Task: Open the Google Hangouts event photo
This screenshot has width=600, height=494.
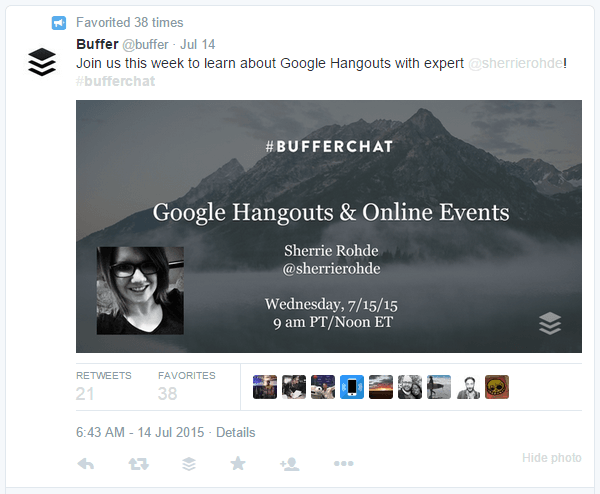Action: (x=329, y=227)
